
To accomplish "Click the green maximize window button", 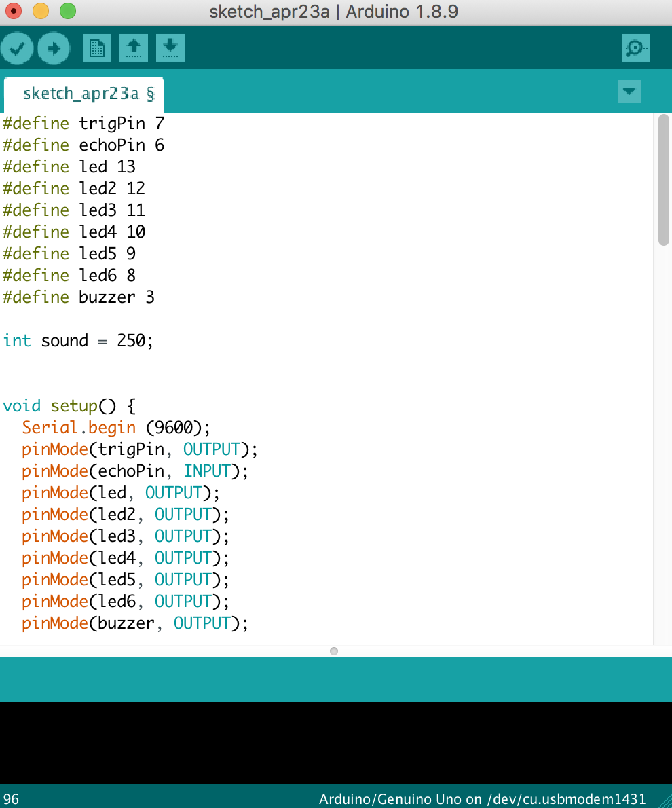I will [x=67, y=11].
